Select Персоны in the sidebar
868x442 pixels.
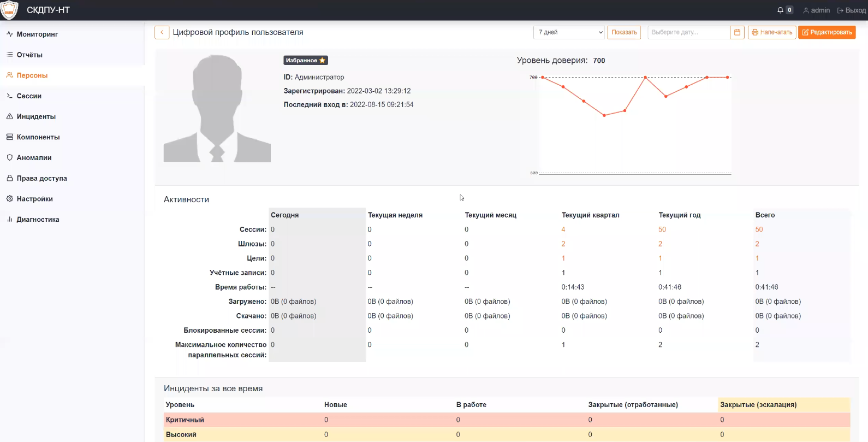click(x=32, y=75)
